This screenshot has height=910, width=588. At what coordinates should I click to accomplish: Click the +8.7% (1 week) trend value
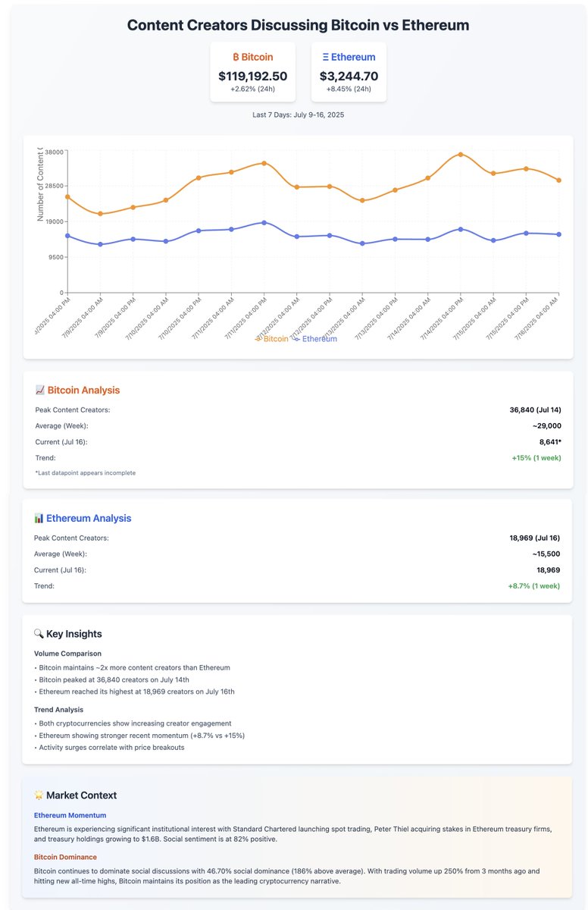533,586
